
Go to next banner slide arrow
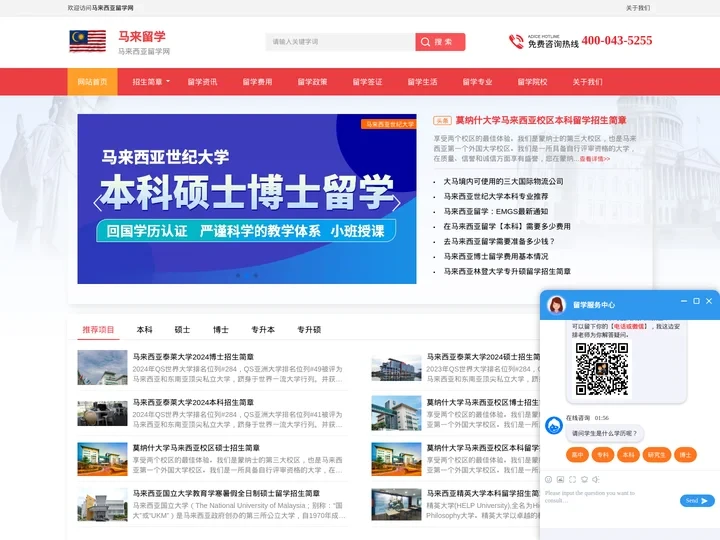[396, 203]
